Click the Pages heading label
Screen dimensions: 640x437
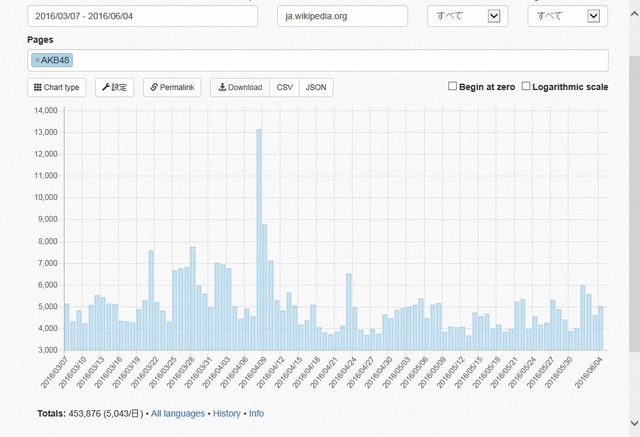tap(40, 40)
